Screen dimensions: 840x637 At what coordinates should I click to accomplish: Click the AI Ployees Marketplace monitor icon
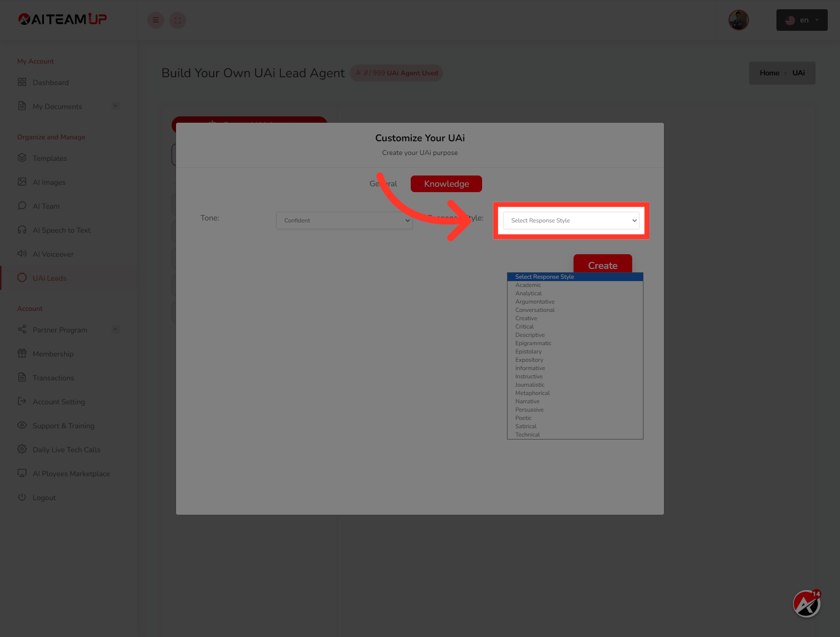pos(22,473)
